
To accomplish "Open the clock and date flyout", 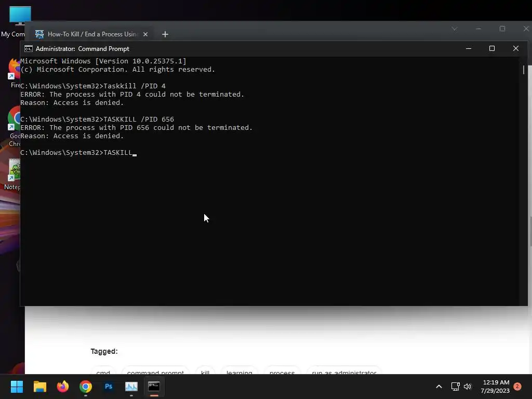I will [495, 387].
